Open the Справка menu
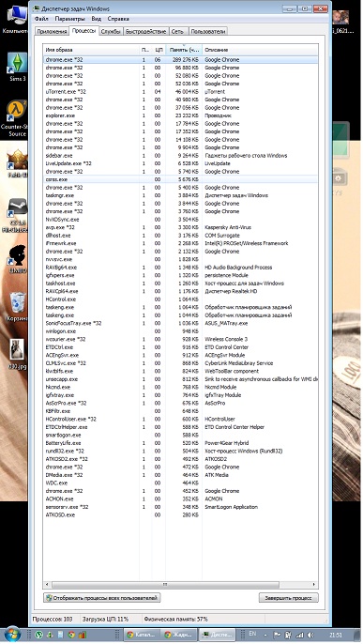The width and height of the screenshot is (363, 644). coord(118,19)
